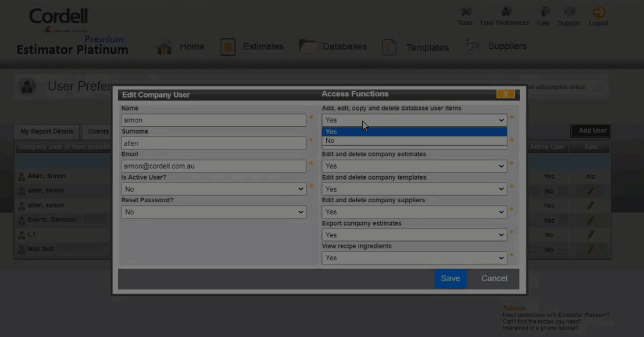Click the Logout icon
Viewport: 644px width, 337px height.
pyautogui.click(x=599, y=12)
